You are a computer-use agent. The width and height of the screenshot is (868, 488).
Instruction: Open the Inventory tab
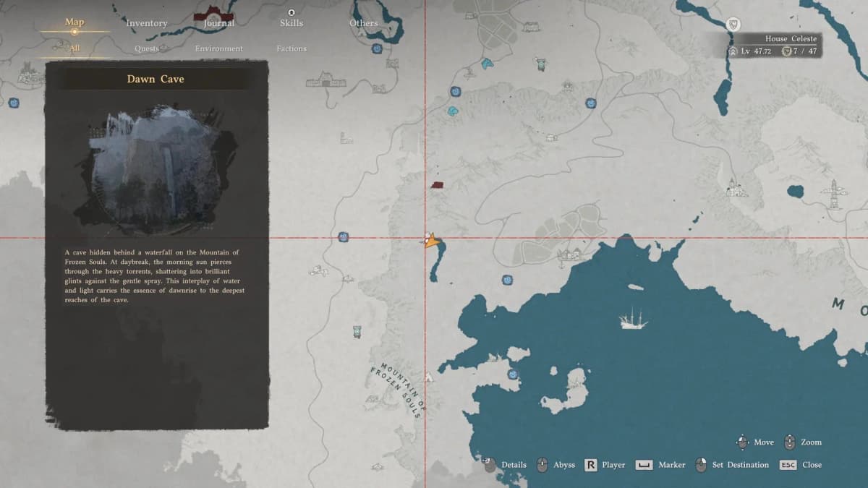[x=147, y=23]
